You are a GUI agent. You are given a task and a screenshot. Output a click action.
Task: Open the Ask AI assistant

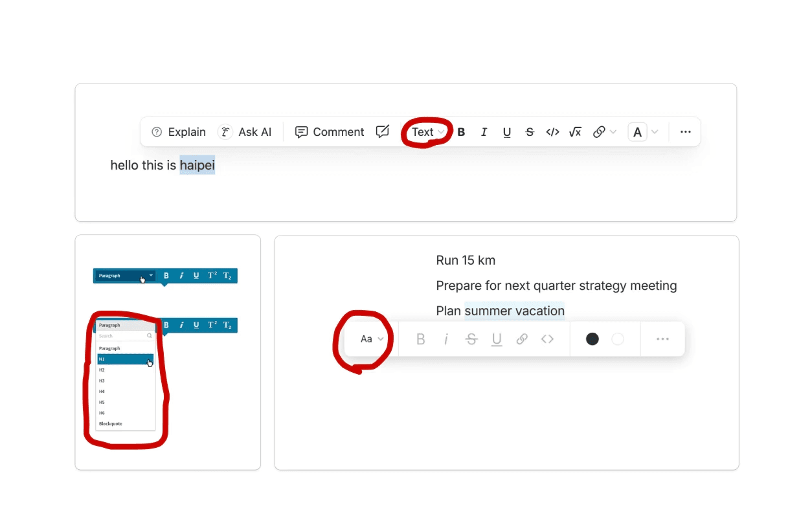point(245,132)
